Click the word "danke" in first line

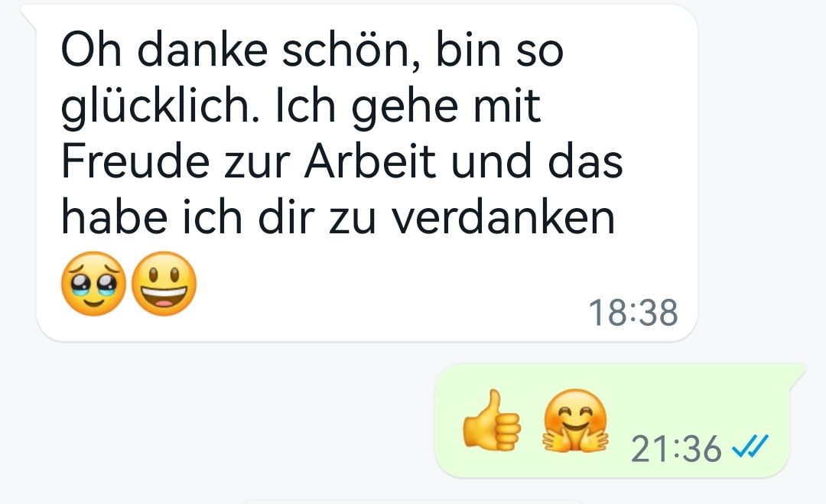tap(202, 50)
